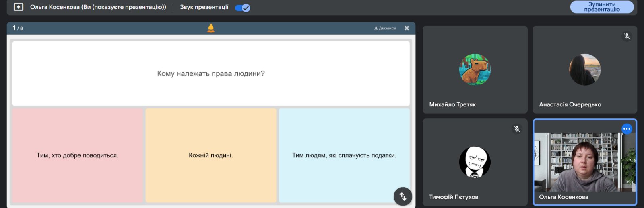Click the orange bell icon above the quiz
The height and width of the screenshot is (208, 644).
click(211, 28)
